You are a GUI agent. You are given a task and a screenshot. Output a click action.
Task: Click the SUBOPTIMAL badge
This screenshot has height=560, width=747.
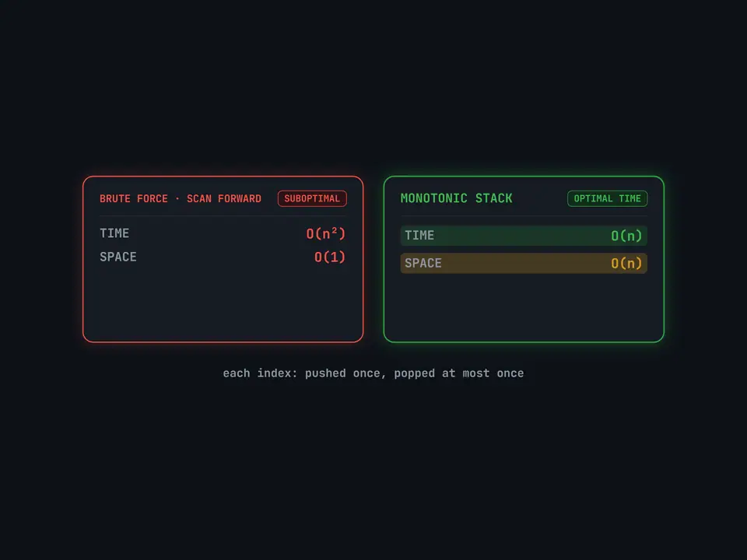pos(312,198)
